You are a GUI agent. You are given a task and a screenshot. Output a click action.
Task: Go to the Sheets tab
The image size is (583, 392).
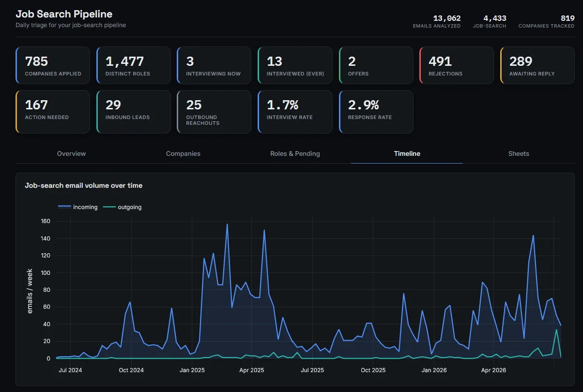tap(519, 153)
